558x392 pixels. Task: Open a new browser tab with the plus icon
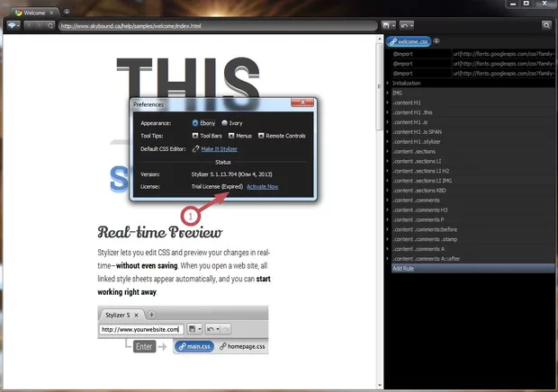[x=67, y=12]
